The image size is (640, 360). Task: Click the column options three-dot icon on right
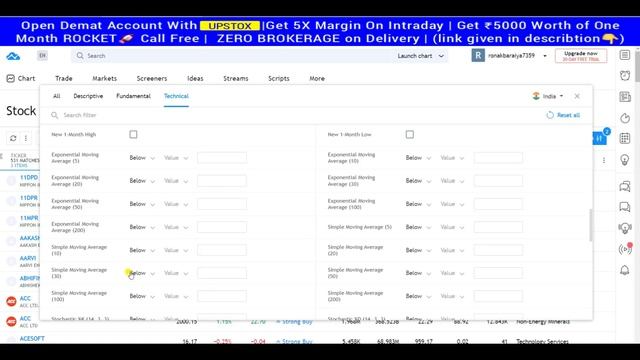[x=604, y=160]
